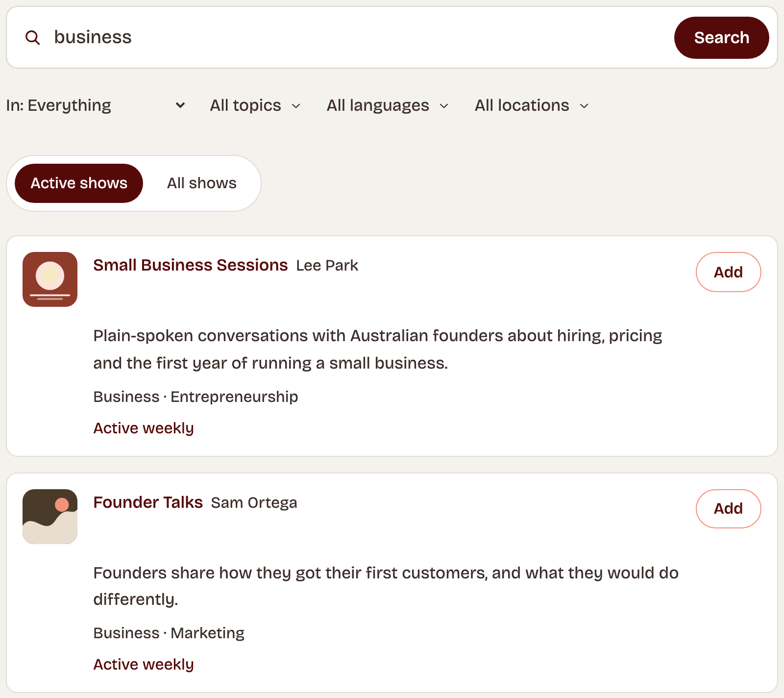
Task: Expand the All languages filter
Action: 388,105
